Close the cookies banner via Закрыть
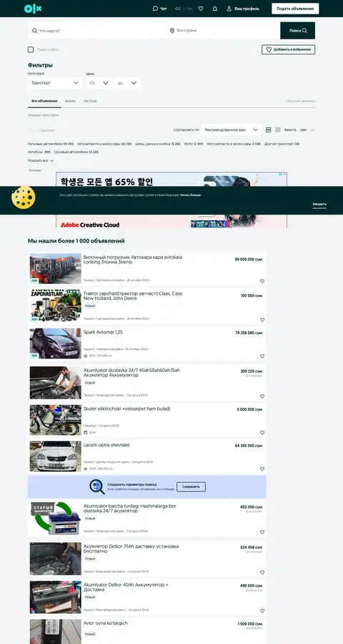 pos(319,204)
